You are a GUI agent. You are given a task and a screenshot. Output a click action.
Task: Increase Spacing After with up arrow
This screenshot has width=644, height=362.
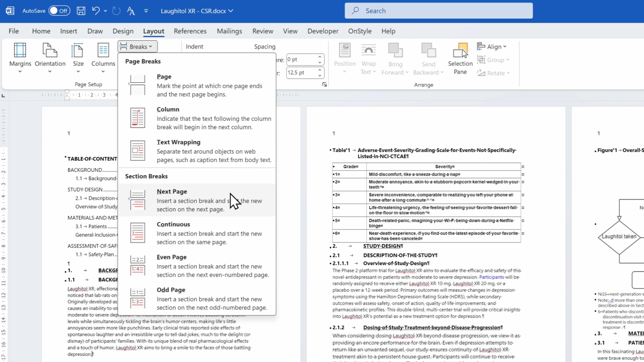320,70
